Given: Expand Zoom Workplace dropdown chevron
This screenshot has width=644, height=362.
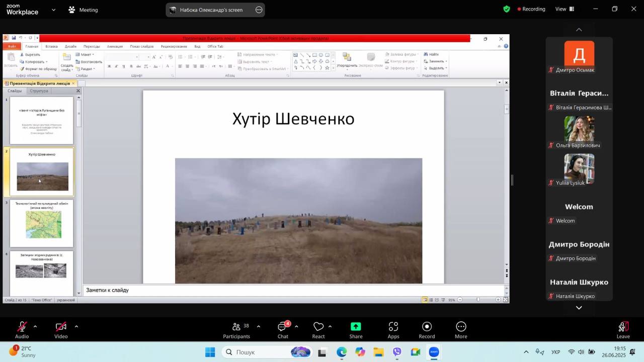Looking at the screenshot, I should point(53,10).
